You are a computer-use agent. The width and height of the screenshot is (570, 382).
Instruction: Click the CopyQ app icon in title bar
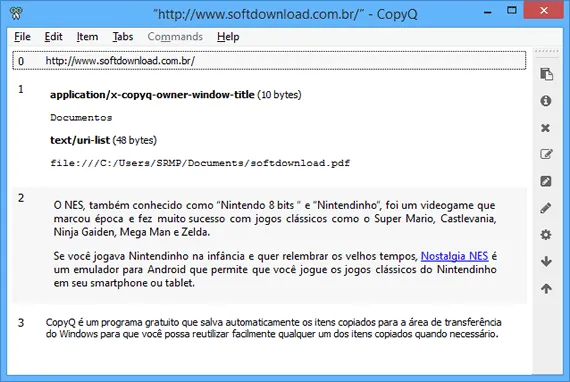point(16,13)
